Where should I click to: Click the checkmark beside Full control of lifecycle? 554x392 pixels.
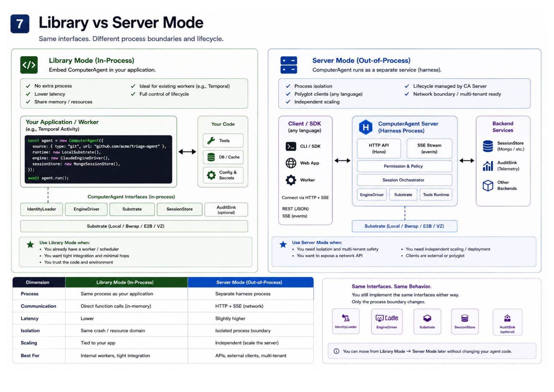point(133,94)
